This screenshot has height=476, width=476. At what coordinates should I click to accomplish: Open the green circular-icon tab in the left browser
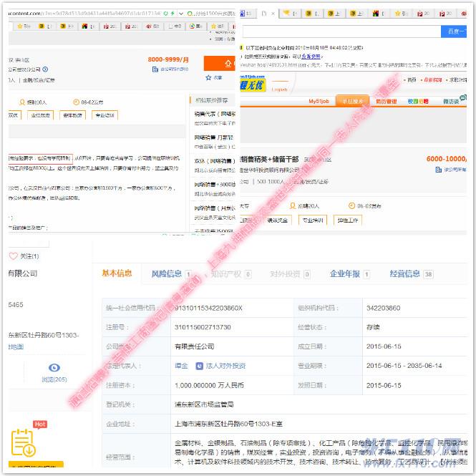(196, 26)
